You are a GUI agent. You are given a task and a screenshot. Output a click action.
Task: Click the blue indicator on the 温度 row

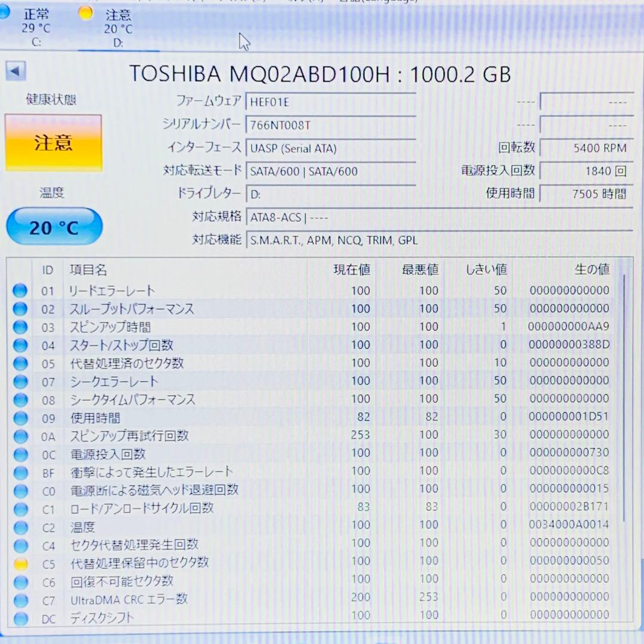(x=20, y=528)
